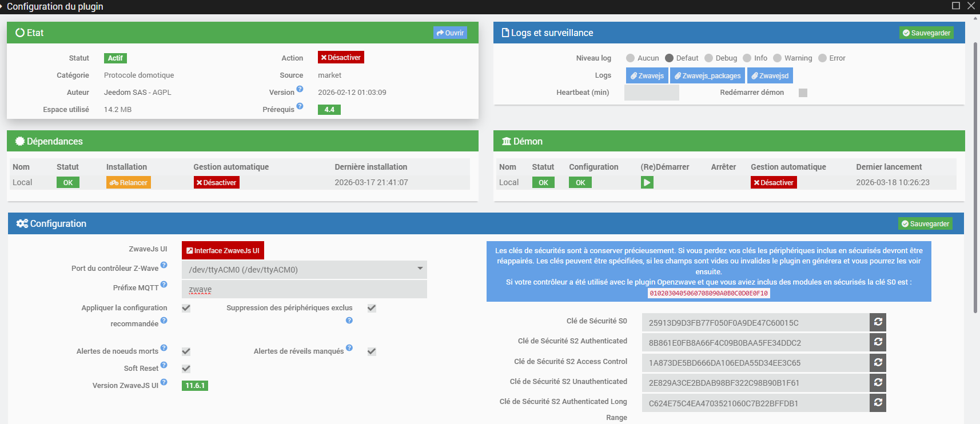Expand the Port du contrôleur Z-Wave dropdown
Screen dimensions: 980x424
click(304, 270)
